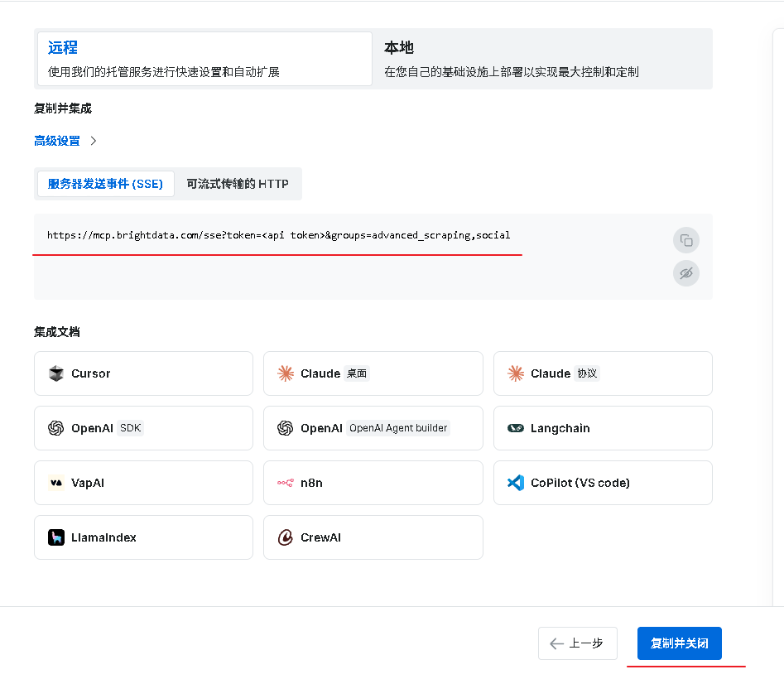Click the 集成文档 heading
This screenshot has width=784, height=679.
(x=57, y=332)
